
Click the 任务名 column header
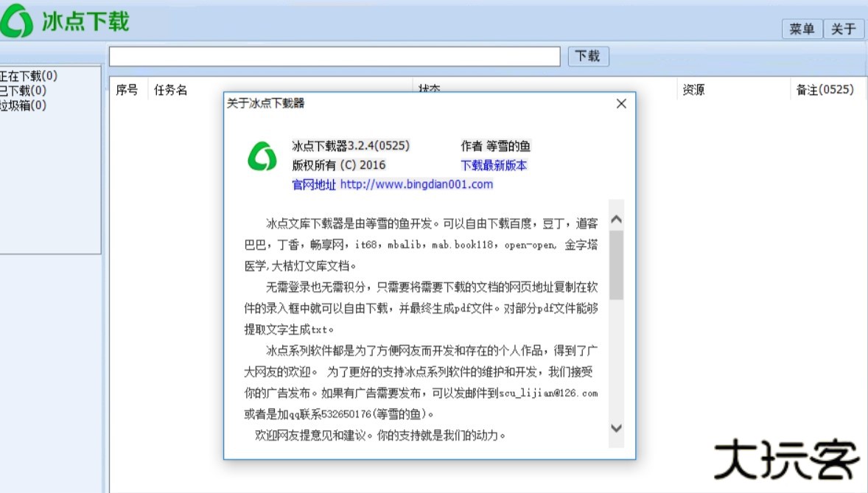point(170,90)
